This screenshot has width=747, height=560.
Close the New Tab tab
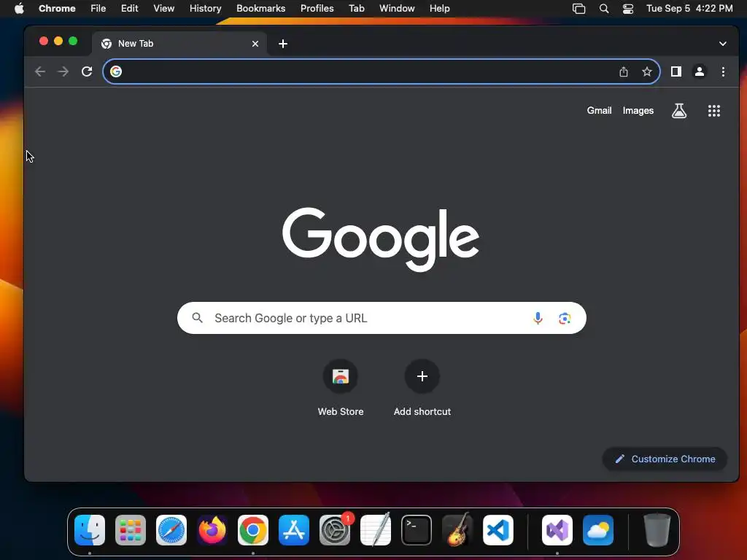255,44
